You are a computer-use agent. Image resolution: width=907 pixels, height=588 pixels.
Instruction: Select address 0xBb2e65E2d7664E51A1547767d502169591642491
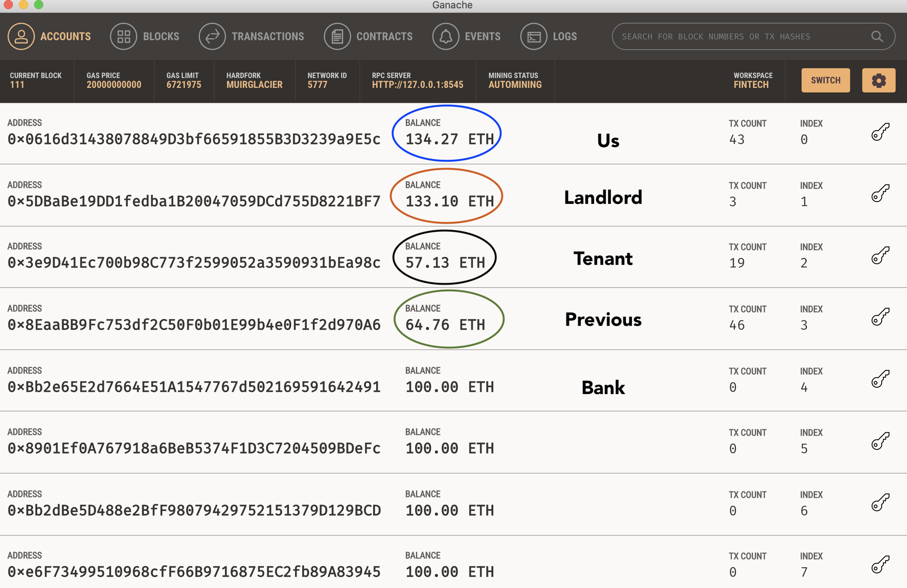194,387
